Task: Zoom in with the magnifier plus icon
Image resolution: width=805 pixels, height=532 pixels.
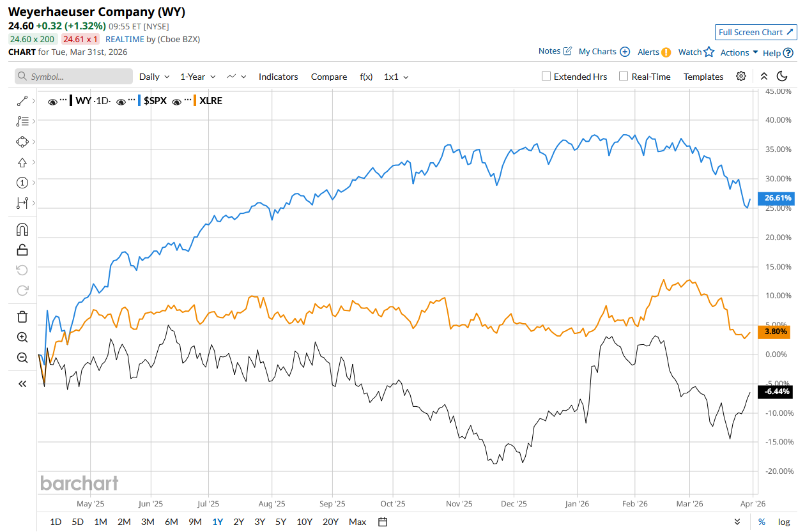Action: click(22, 337)
